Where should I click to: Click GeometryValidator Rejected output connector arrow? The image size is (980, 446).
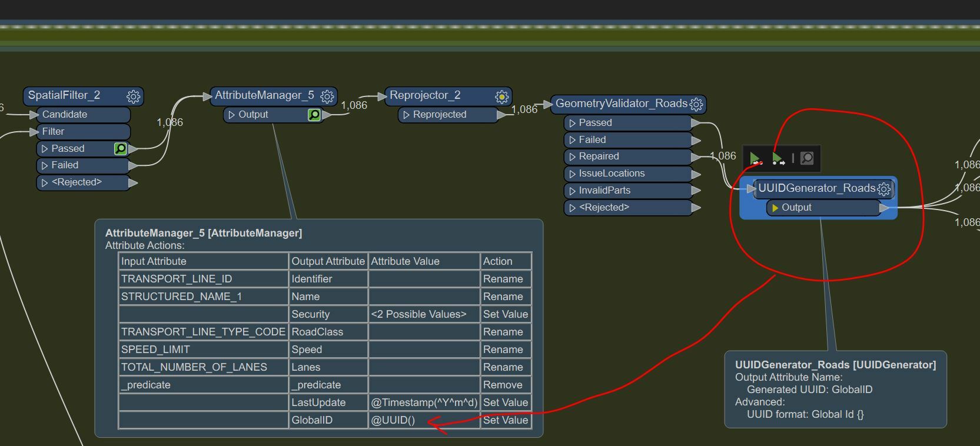(696, 208)
